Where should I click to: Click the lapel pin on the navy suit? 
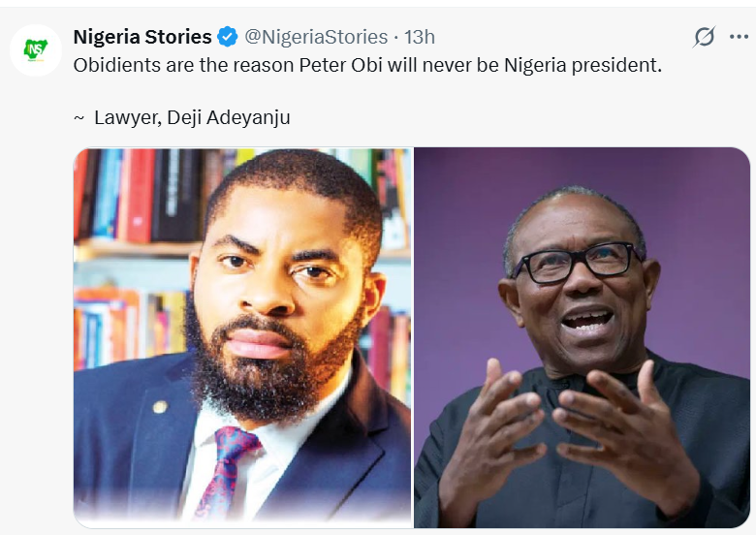point(159,407)
